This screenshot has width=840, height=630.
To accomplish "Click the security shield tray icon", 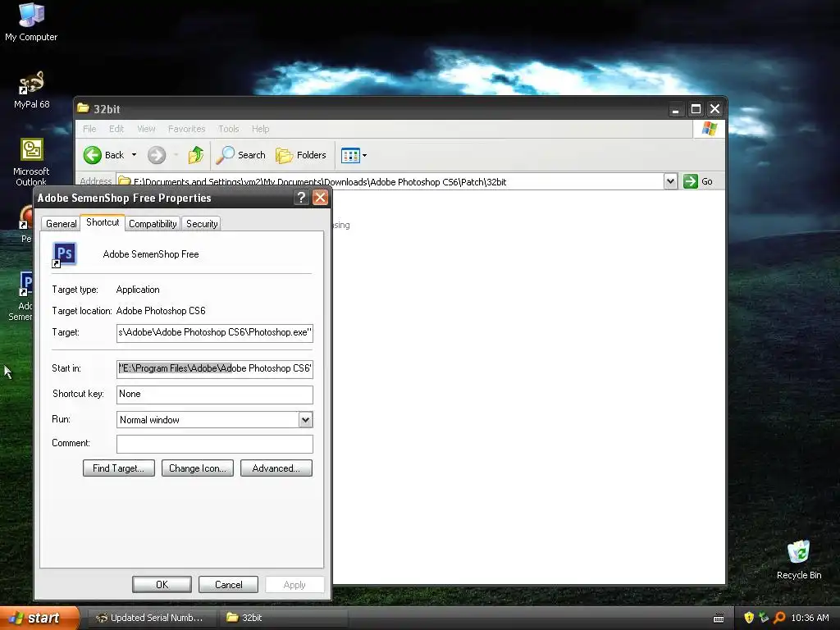I will tap(749, 618).
